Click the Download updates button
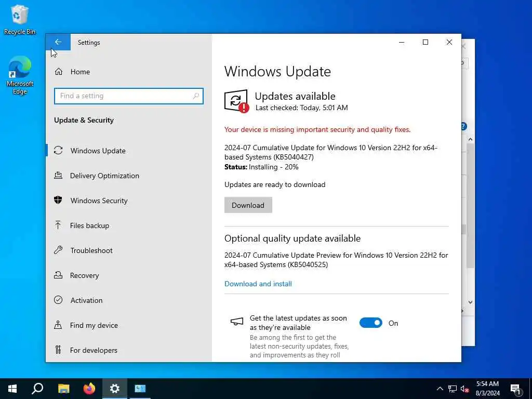 (248, 205)
